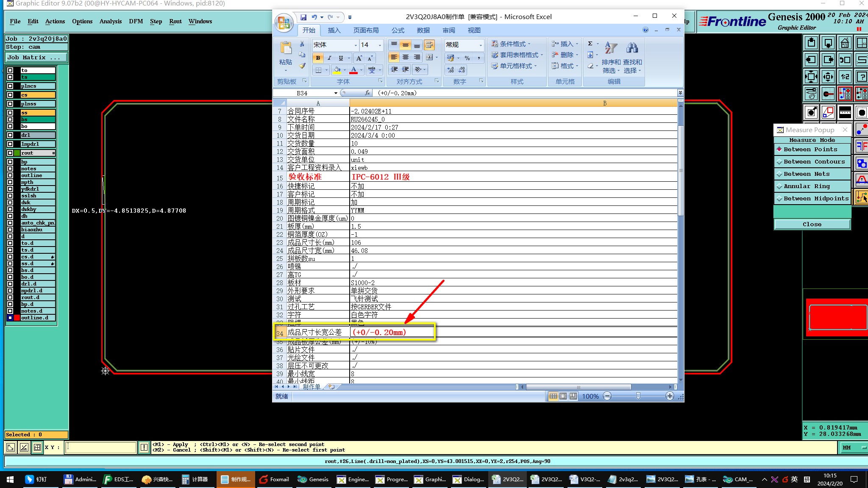
Task: Switch to the 页面布局 ribbon tab
Action: 366,30
